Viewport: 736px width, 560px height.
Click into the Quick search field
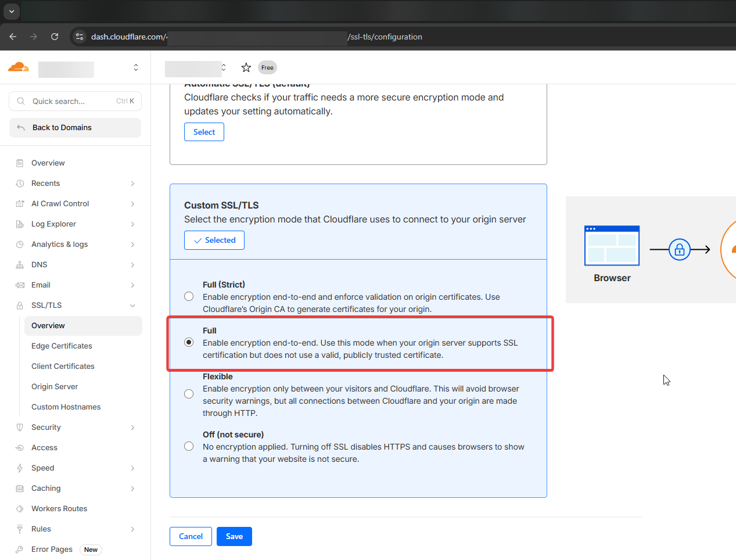[75, 101]
